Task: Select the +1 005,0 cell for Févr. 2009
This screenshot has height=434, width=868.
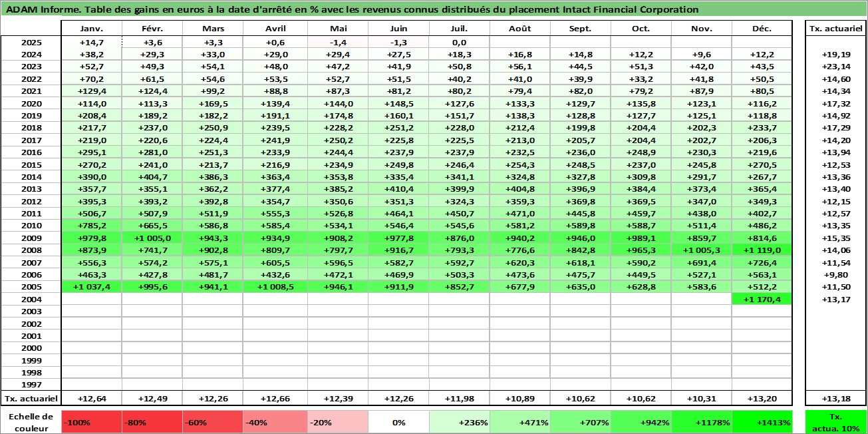Action: (152, 238)
